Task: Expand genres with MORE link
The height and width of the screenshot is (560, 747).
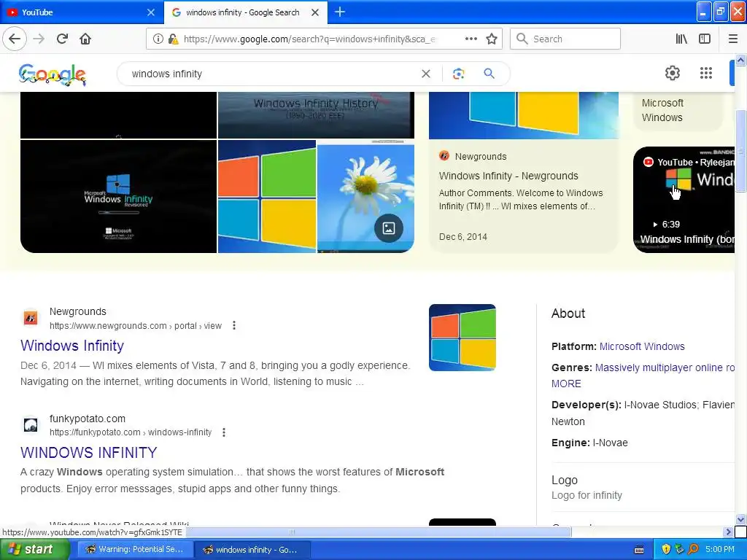Action: click(x=566, y=384)
